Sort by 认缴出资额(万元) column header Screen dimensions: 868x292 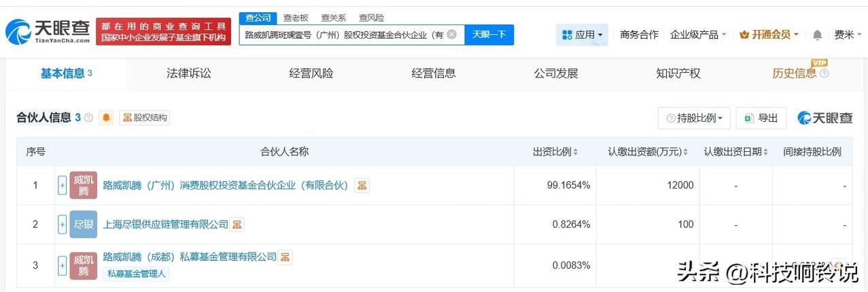point(647,152)
